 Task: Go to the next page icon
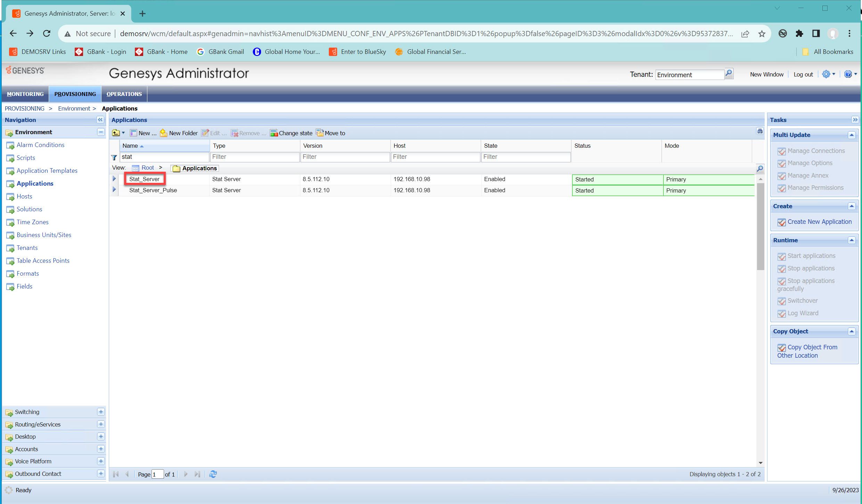coord(186,474)
